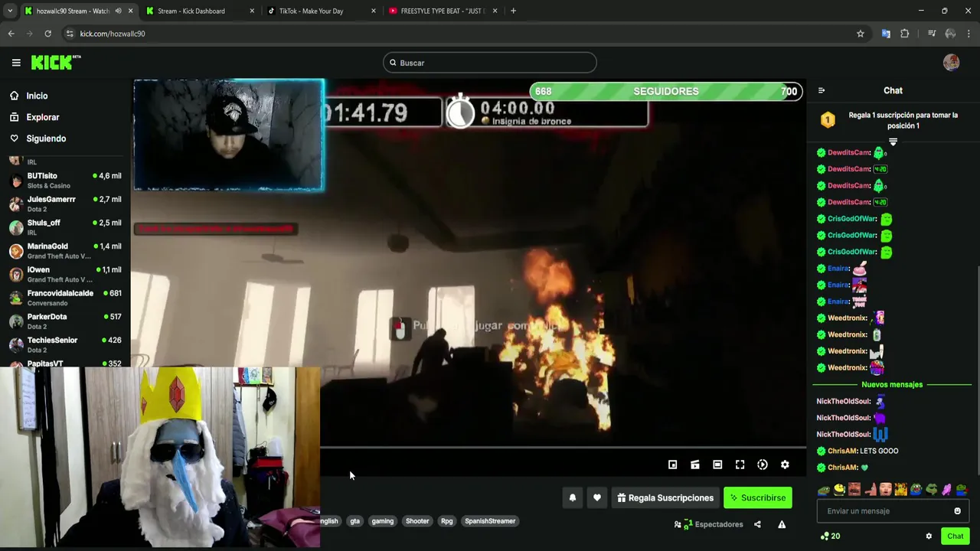Toggle stream notifications bell
The width and height of the screenshot is (980, 551).
coord(572,497)
